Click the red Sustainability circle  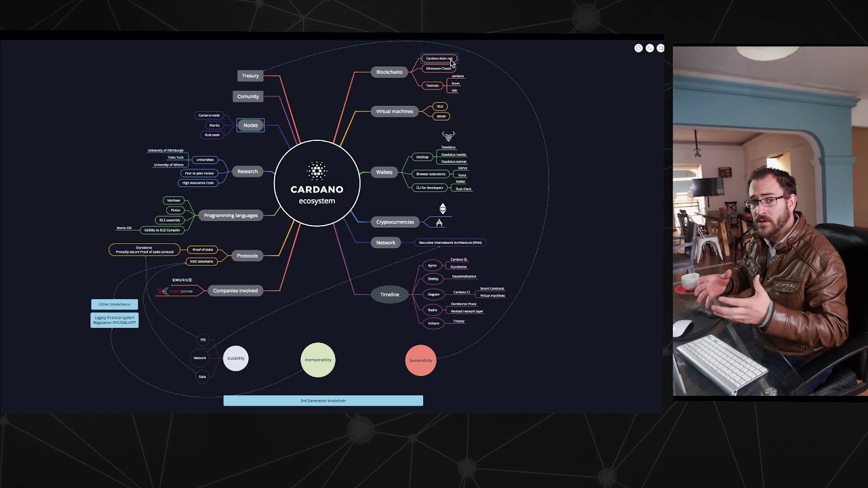(420, 360)
